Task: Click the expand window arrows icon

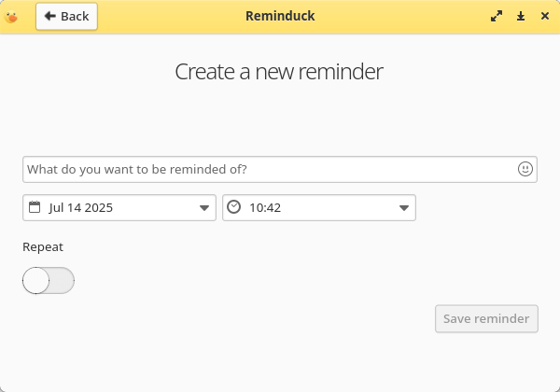Action: tap(497, 16)
